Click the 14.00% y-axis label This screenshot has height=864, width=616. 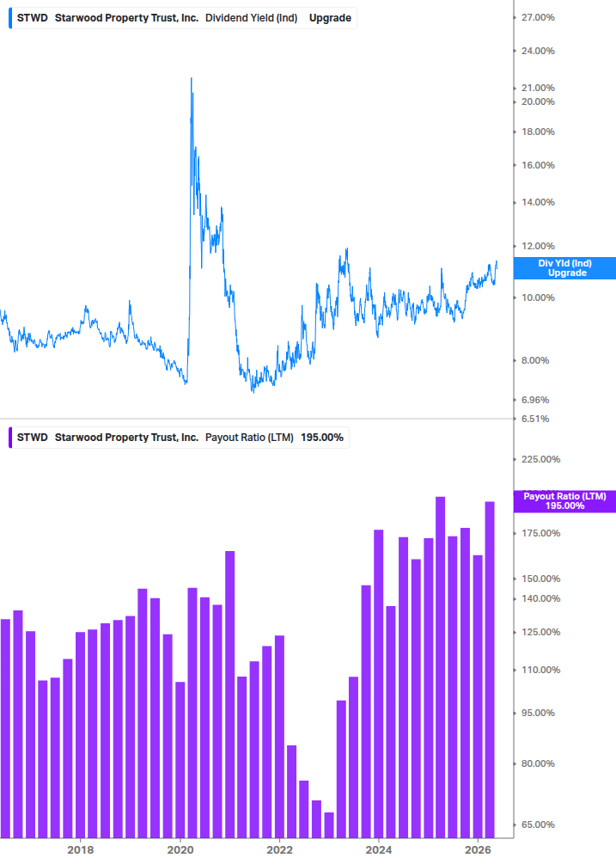click(538, 202)
